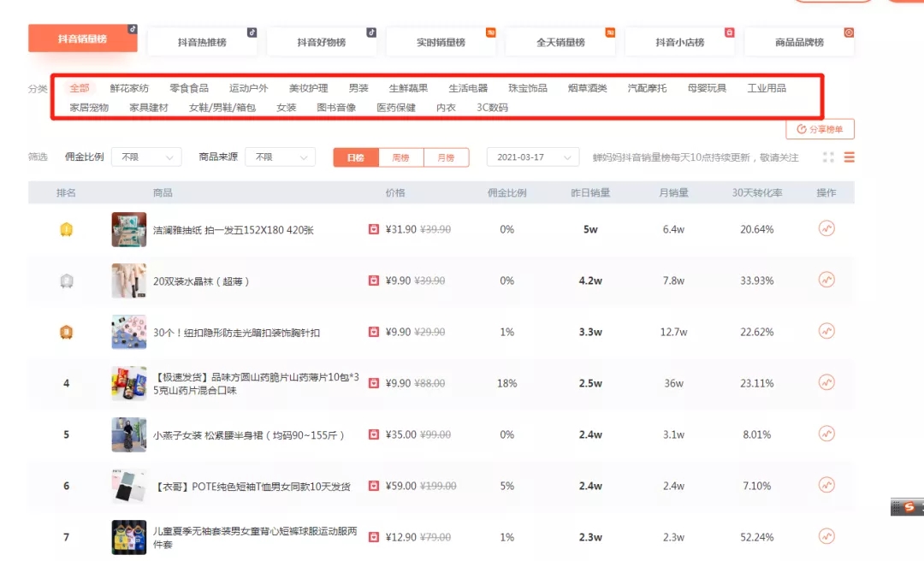Open trend chart for 纽扣隐形防走光 row

[826, 331]
